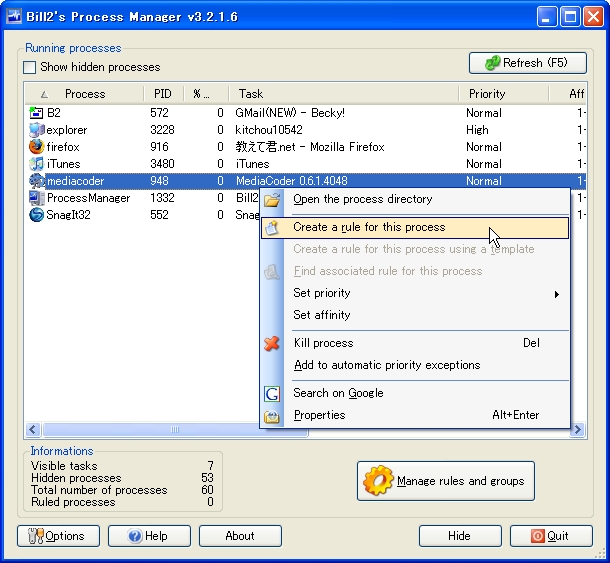Click the Help button
Screen dimensions: 610x563
(149, 536)
